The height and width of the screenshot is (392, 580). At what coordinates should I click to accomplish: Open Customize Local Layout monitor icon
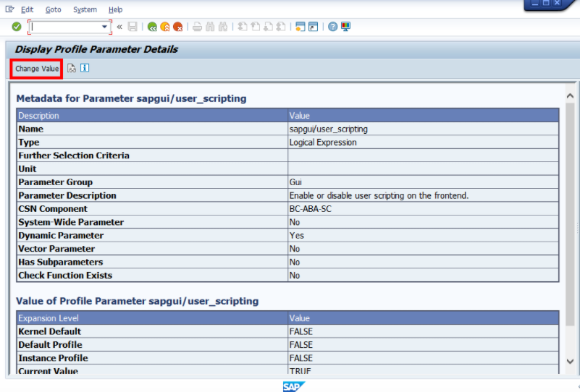(345, 27)
